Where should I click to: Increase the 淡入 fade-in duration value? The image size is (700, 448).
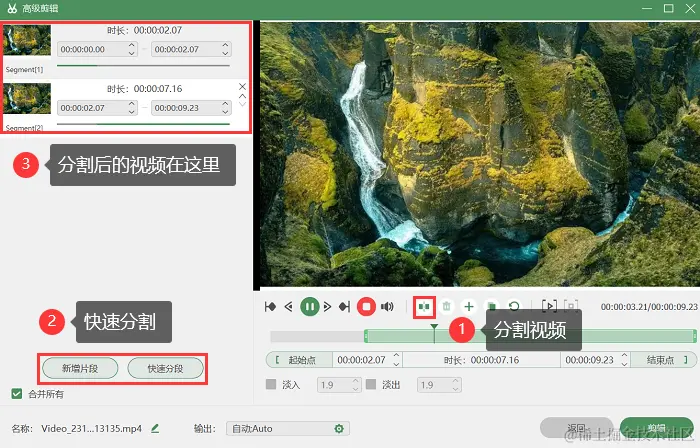click(355, 381)
